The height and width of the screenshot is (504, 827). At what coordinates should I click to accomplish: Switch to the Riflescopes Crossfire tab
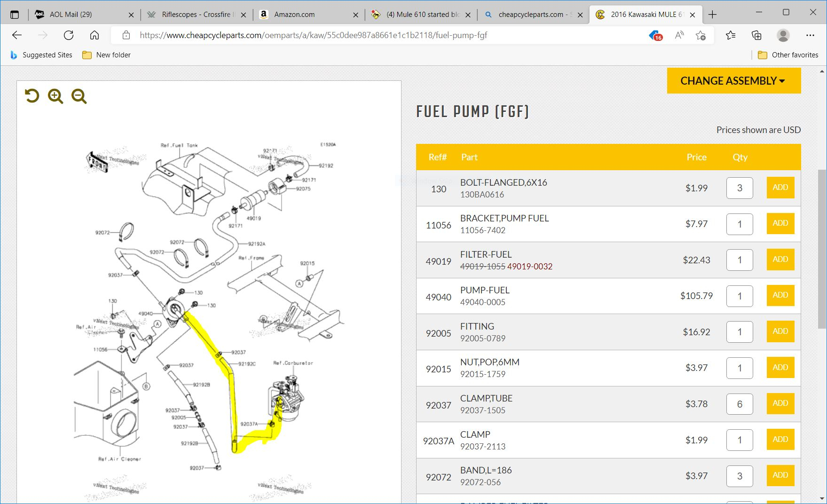point(197,15)
